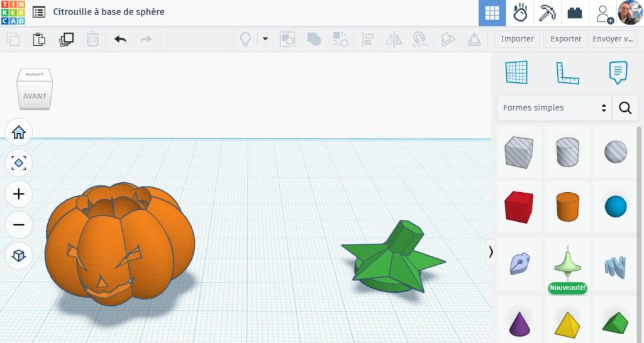Zoom out with the minus button
644x343 pixels.
click(x=19, y=224)
